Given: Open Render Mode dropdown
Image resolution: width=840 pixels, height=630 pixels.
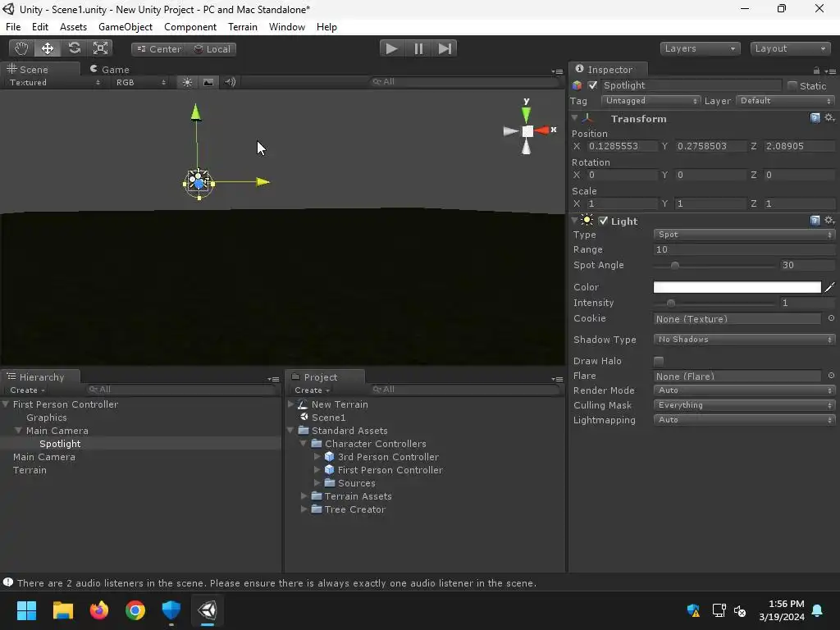Looking at the screenshot, I should click(744, 390).
